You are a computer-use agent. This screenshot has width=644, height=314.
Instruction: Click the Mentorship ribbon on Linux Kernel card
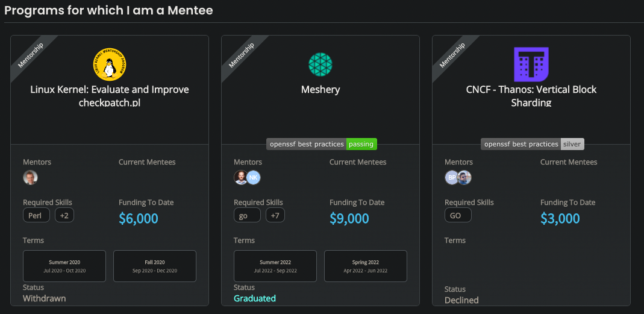click(x=30, y=55)
